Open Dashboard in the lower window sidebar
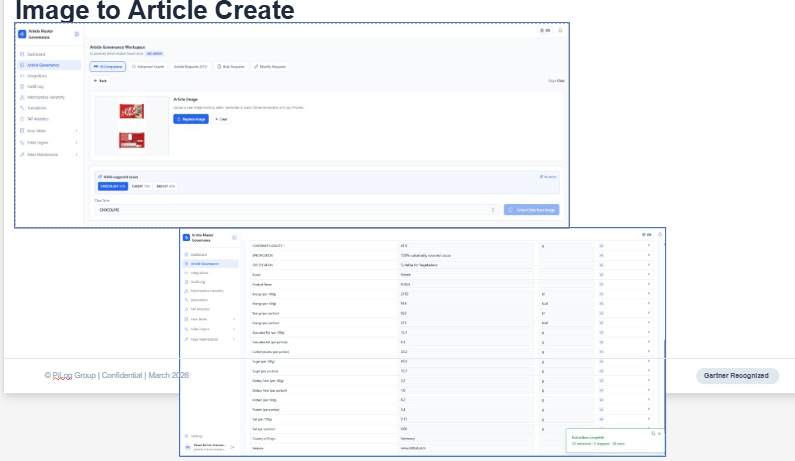Screen dimensions: 795x461 [x=198, y=255]
